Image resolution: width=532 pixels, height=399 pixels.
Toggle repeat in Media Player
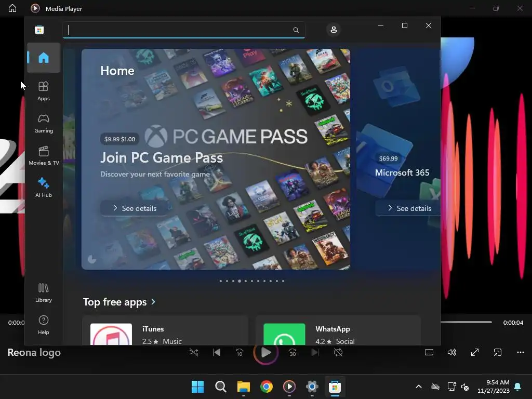point(338,353)
